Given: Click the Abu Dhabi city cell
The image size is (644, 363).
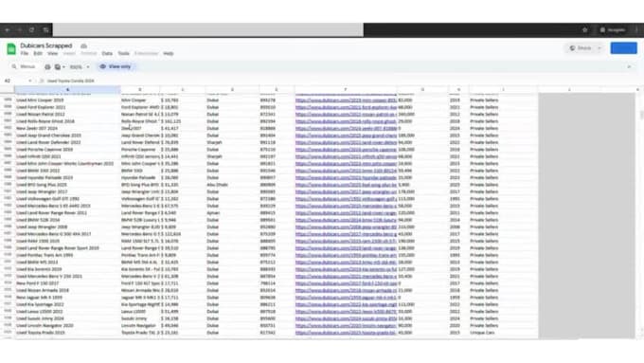Looking at the screenshot, I should [232, 185].
